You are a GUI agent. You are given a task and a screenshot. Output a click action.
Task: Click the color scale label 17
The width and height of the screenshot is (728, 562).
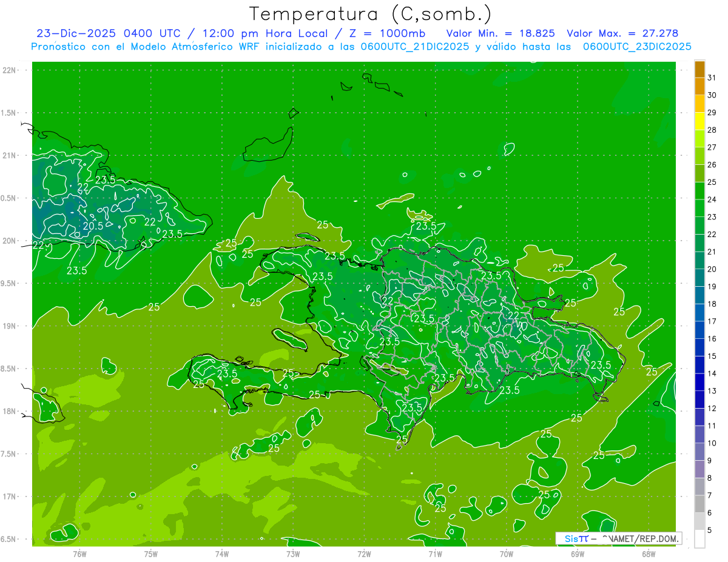712,321
